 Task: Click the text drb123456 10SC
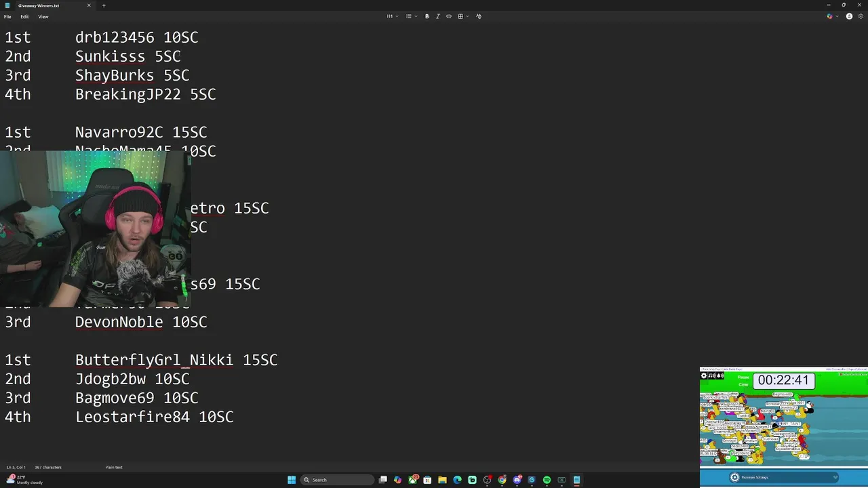point(136,37)
